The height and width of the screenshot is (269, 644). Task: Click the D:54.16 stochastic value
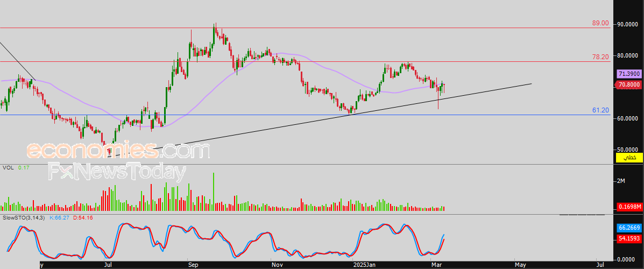(82, 217)
